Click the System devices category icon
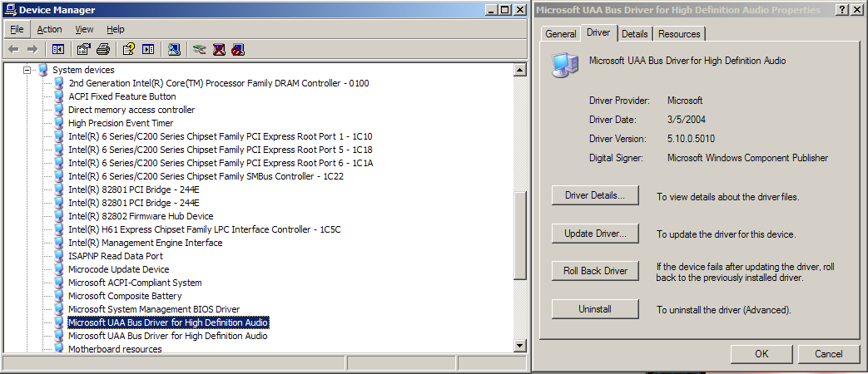 pyautogui.click(x=43, y=70)
